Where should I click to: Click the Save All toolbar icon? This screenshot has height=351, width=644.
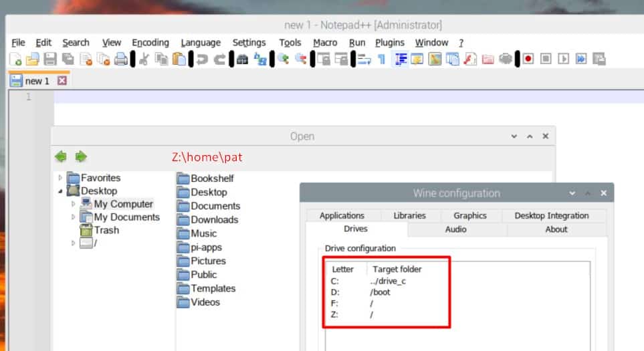pos(68,59)
